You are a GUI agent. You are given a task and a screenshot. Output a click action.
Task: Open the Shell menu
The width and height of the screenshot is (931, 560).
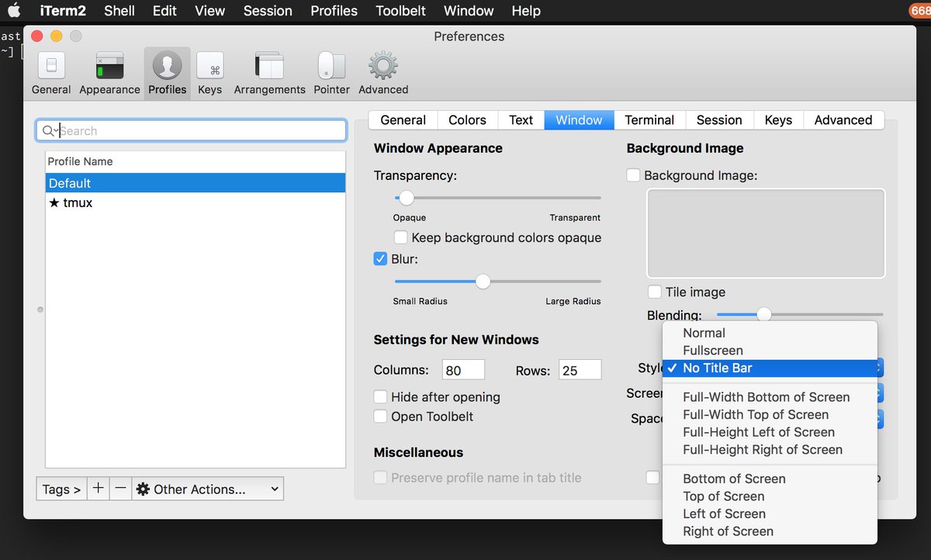[x=119, y=11]
